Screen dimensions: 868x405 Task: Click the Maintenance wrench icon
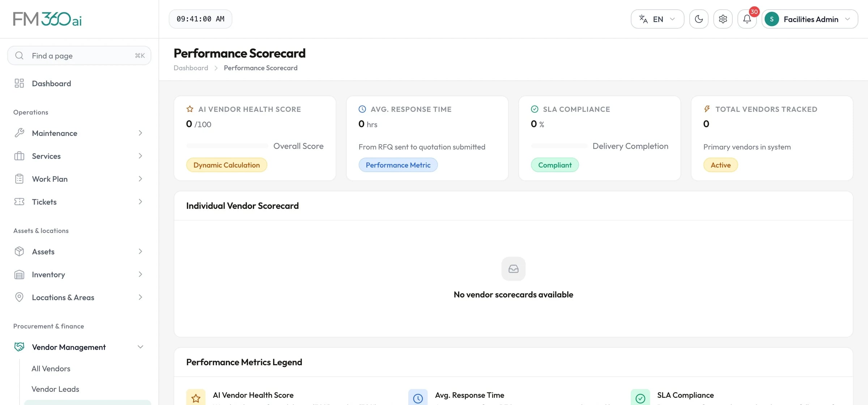point(19,133)
